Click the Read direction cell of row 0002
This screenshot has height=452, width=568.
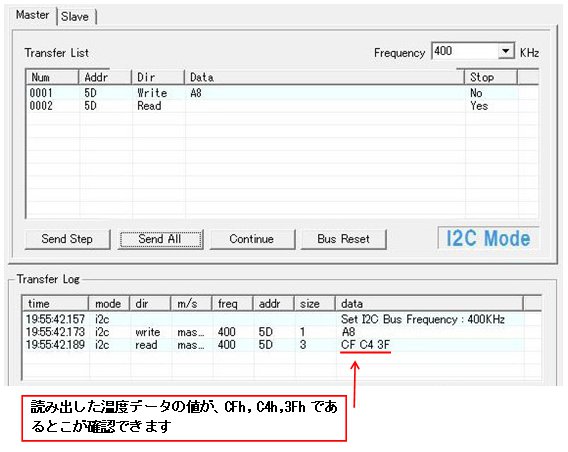[x=149, y=106]
